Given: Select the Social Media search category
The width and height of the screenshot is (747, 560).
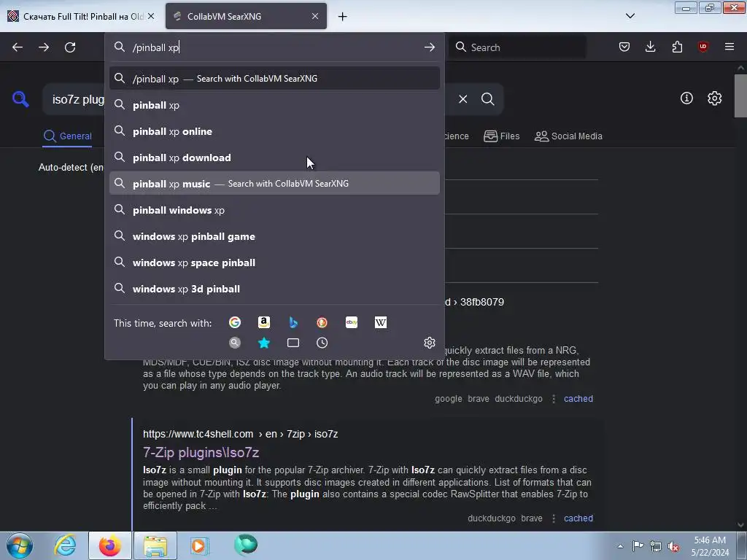Looking at the screenshot, I should pyautogui.click(x=568, y=136).
